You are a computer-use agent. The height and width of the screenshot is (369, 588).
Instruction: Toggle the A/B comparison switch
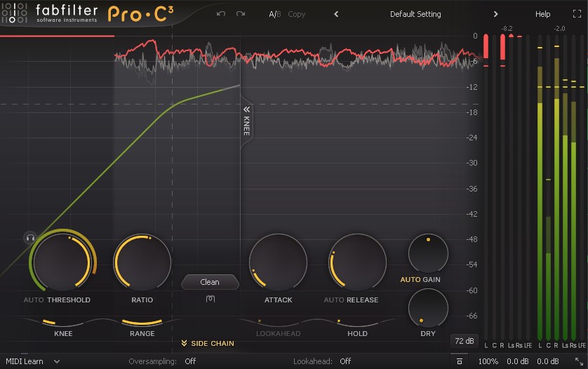point(274,14)
